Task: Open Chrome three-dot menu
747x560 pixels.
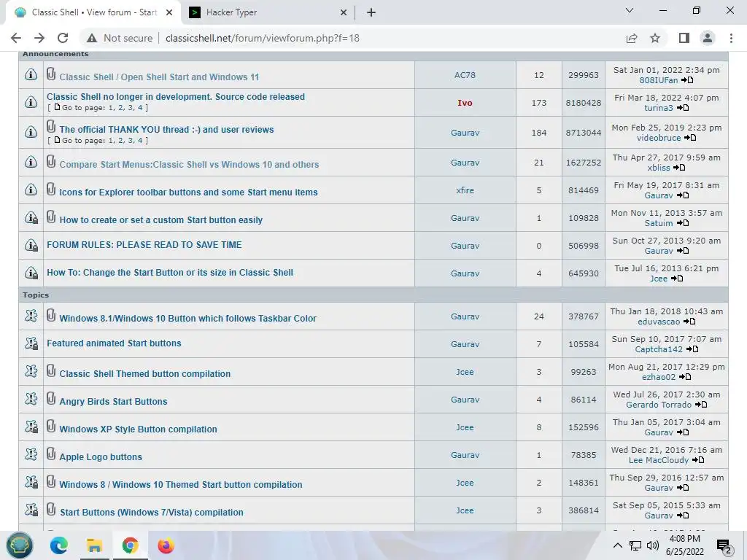Action: [731, 38]
